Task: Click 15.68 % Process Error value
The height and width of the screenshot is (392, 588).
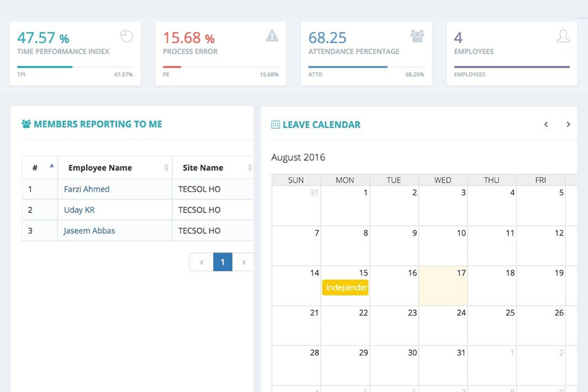Action: [x=189, y=38]
